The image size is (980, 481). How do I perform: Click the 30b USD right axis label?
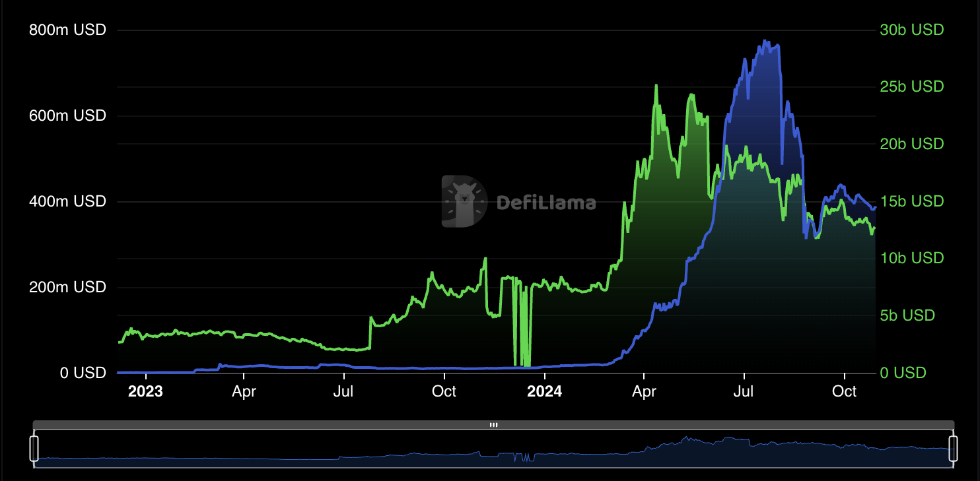(x=912, y=30)
